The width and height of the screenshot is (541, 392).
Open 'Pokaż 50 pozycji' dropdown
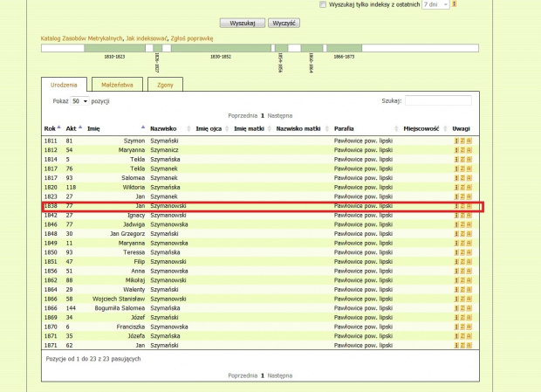pos(80,101)
